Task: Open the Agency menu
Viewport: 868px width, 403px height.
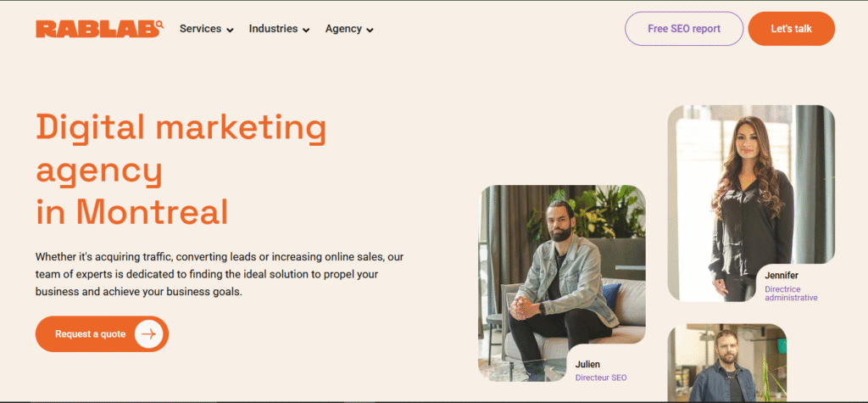Action: point(343,29)
